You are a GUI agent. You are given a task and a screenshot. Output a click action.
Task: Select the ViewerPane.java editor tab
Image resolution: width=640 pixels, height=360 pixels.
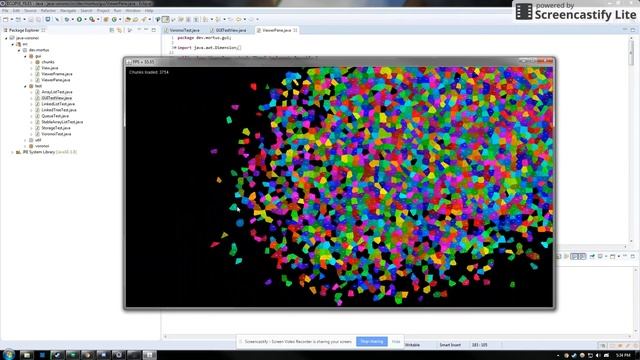click(277, 30)
